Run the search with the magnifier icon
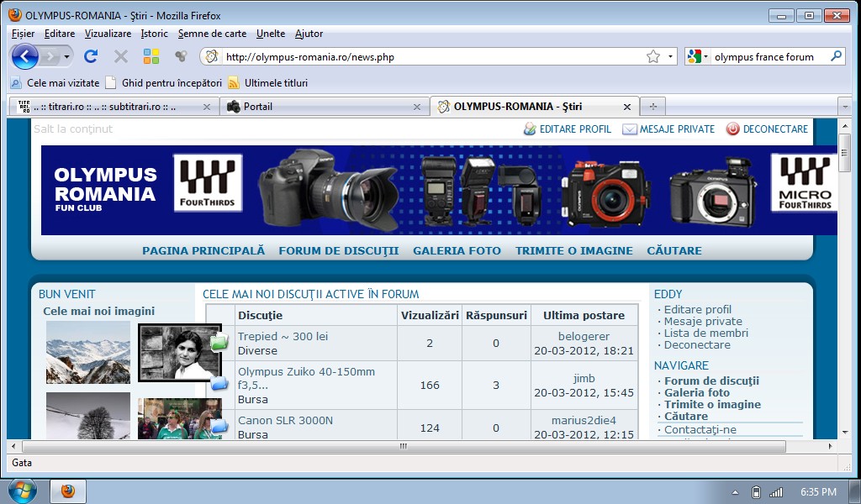 coord(836,56)
